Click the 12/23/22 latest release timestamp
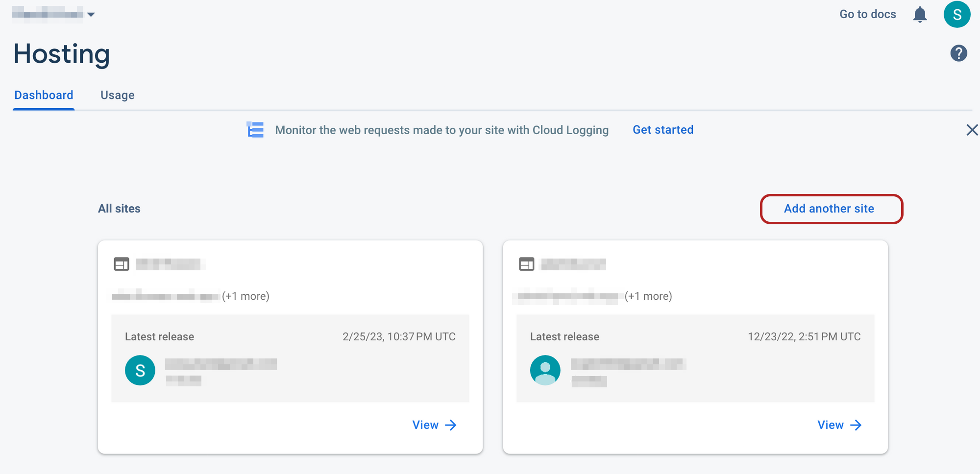The height and width of the screenshot is (474, 980). 804,337
